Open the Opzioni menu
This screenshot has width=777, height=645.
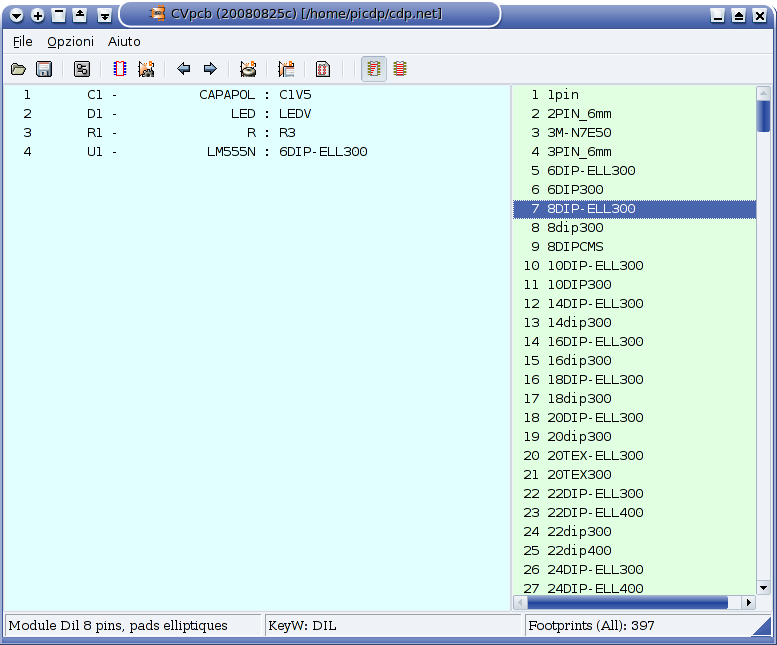pyautogui.click(x=70, y=42)
